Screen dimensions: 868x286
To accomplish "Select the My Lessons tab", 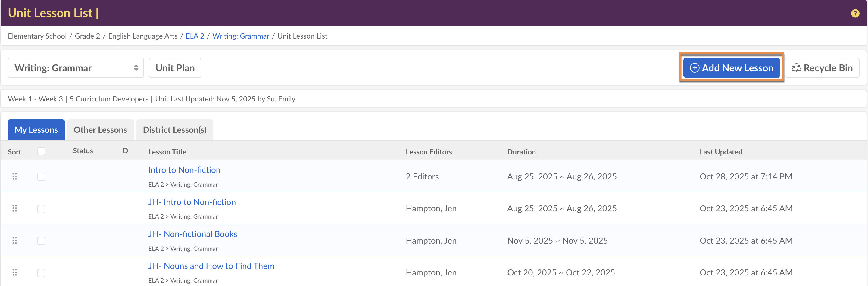I will coord(36,130).
